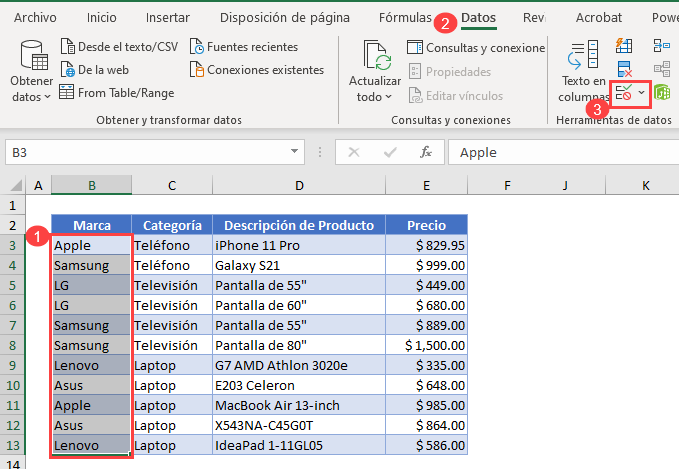Choose the De la web import option
Screen dimensions: 679x469
coord(94,70)
